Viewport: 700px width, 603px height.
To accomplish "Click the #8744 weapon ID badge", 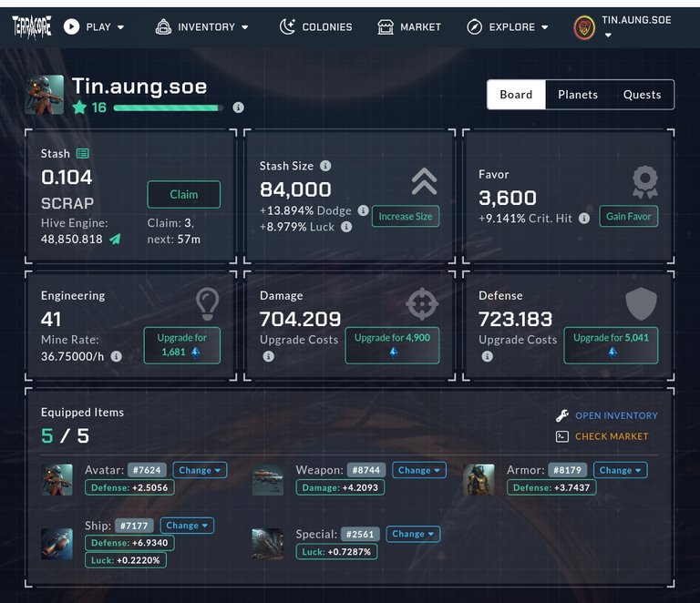I will pos(366,470).
